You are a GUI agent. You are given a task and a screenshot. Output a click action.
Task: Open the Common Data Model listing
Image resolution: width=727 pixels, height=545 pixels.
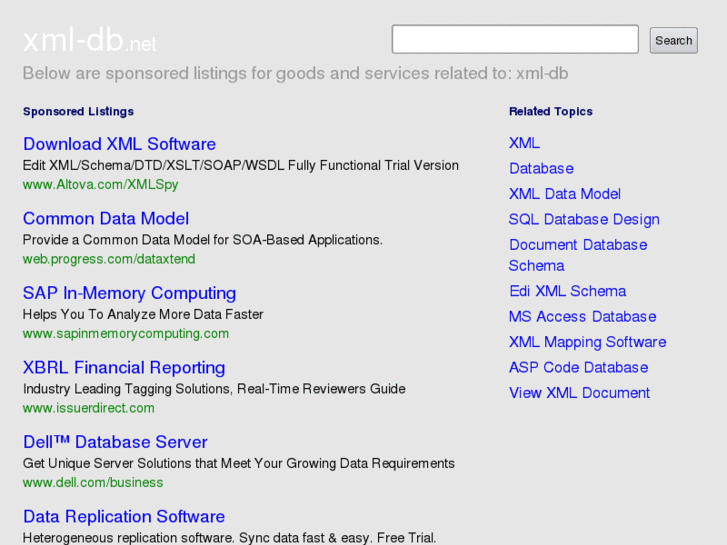tap(106, 218)
